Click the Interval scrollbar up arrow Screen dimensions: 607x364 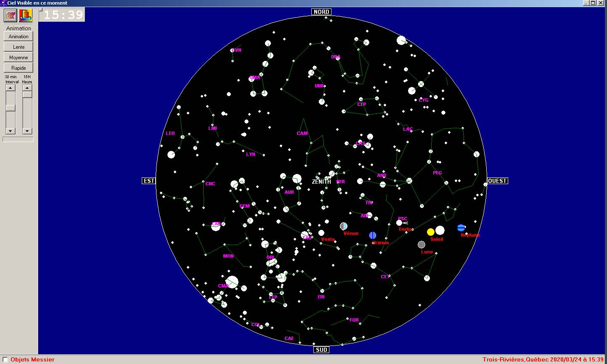[x=11, y=88]
